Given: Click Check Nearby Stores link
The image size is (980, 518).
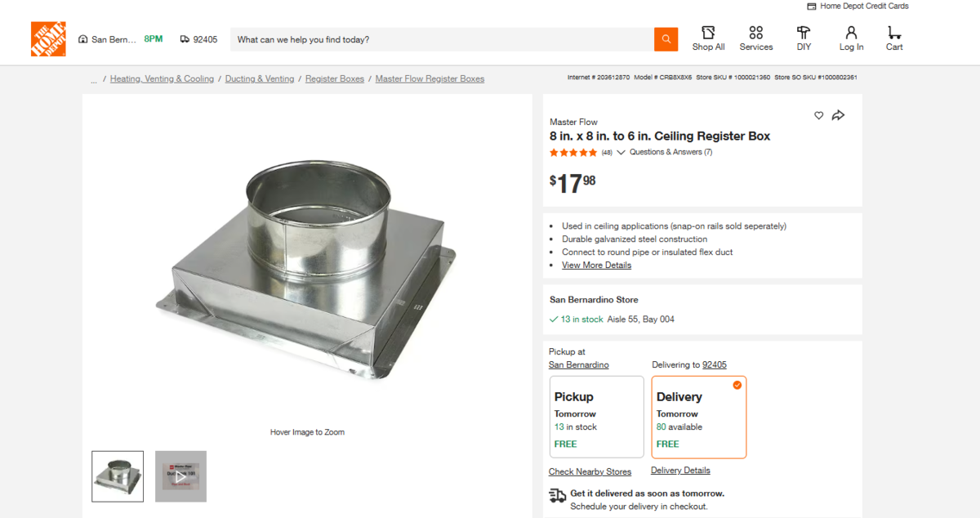Looking at the screenshot, I should (590, 472).
